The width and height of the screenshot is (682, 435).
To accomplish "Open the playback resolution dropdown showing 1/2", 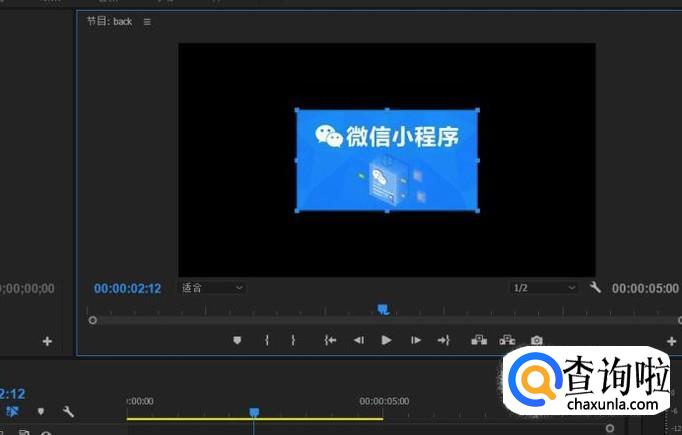I will click(x=544, y=288).
